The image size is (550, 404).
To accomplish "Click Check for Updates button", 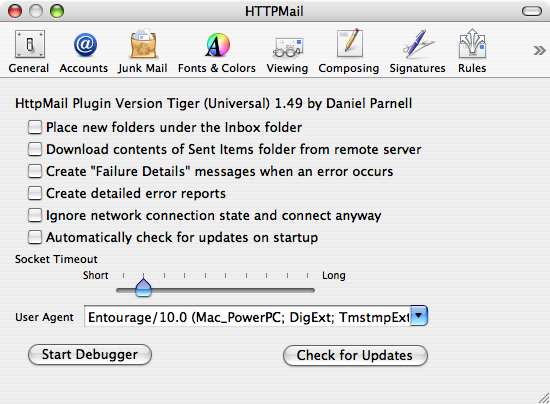I will pyautogui.click(x=355, y=355).
